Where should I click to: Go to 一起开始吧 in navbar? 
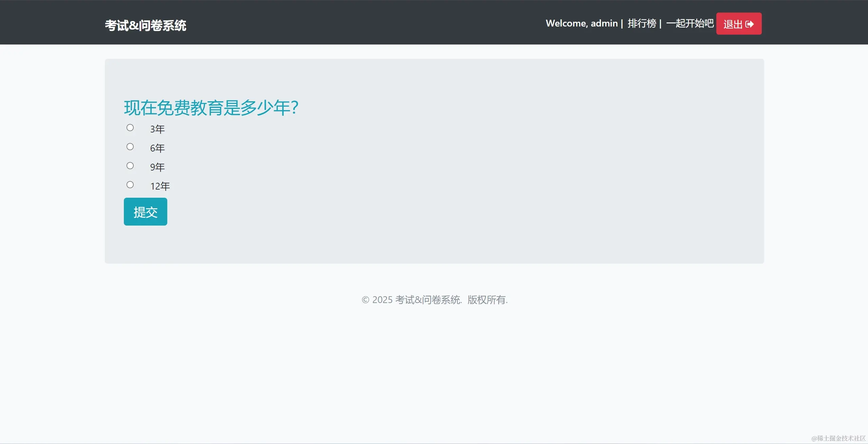(690, 23)
